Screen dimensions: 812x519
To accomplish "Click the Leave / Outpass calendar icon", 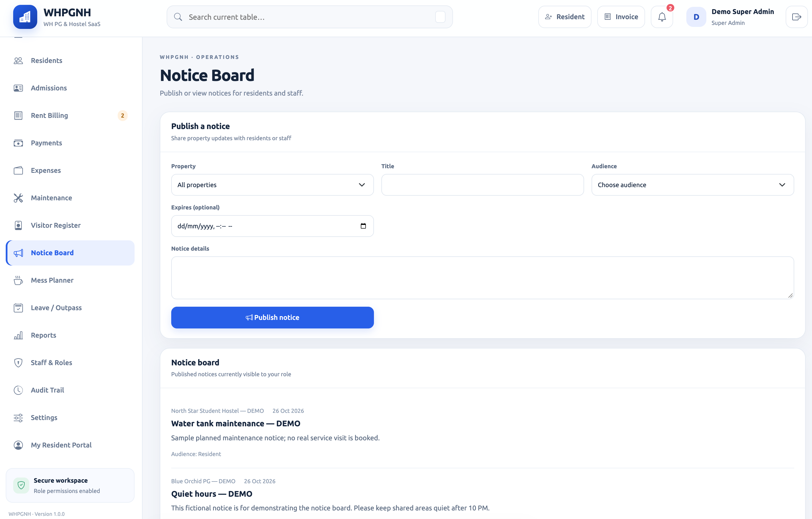I will pos(18,308).
